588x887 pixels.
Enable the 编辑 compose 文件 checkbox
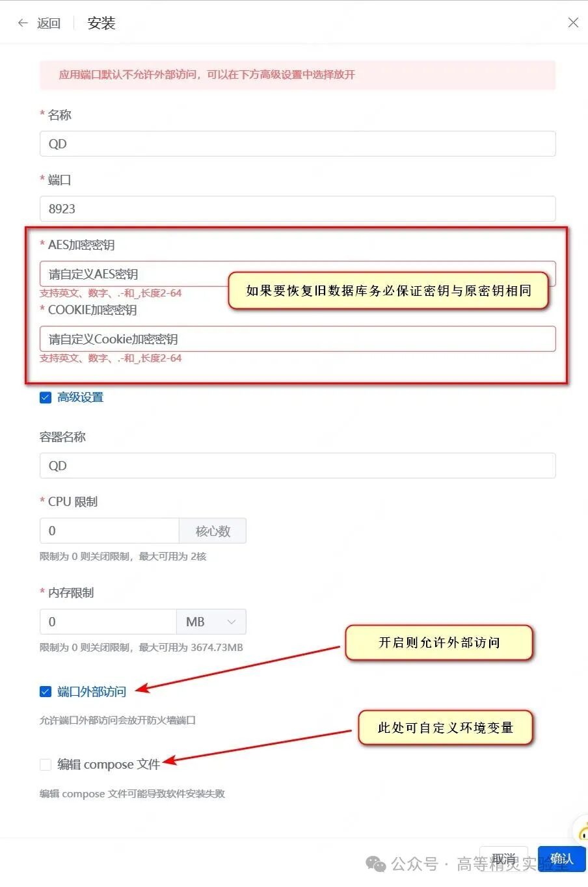tap(46, 765)
